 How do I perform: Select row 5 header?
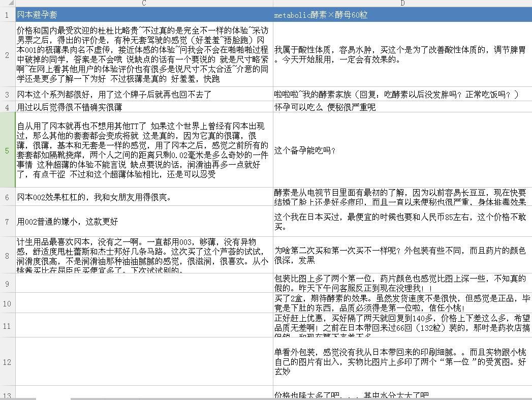point(7,151)
